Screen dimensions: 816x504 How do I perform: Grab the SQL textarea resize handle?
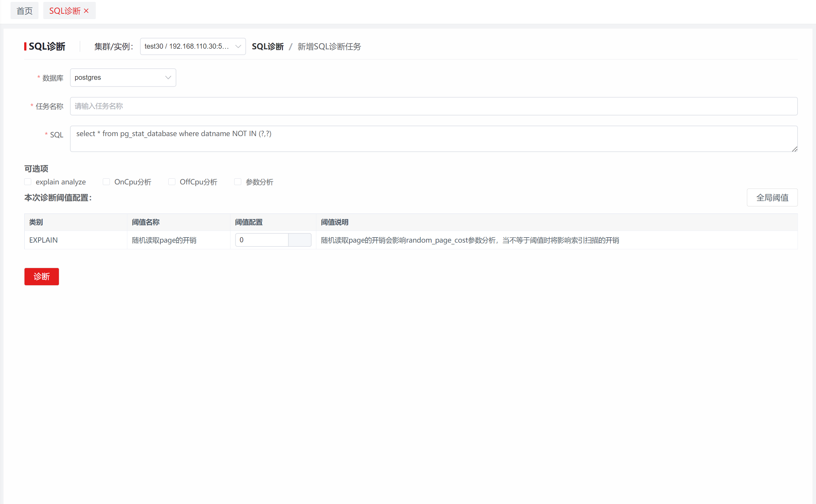pyautogui.click(x=795, y=149)
